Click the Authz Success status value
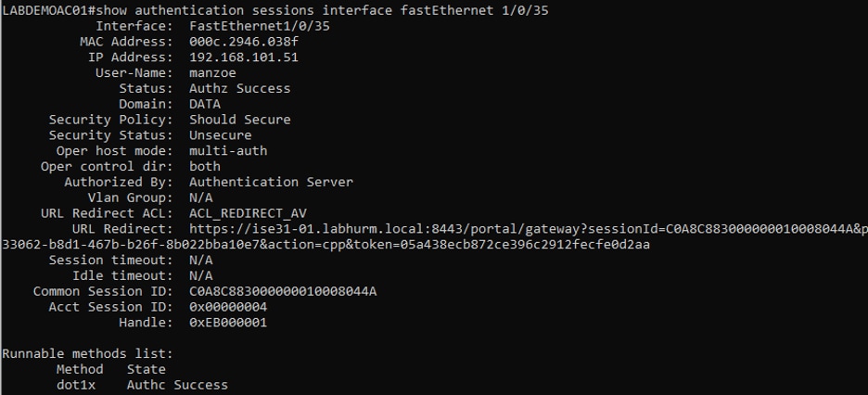Screen dimensions: 868x395 point(239,88)
